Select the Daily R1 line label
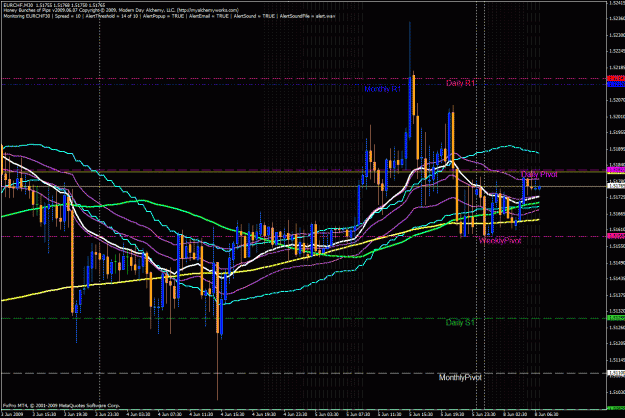 (x=460, y=83)
